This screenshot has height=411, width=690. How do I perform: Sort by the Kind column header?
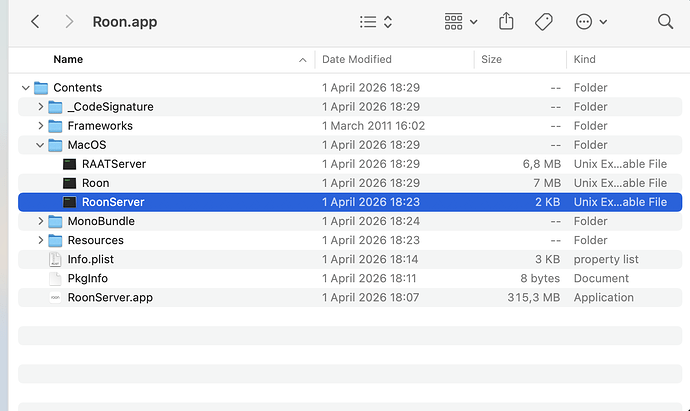584,59
